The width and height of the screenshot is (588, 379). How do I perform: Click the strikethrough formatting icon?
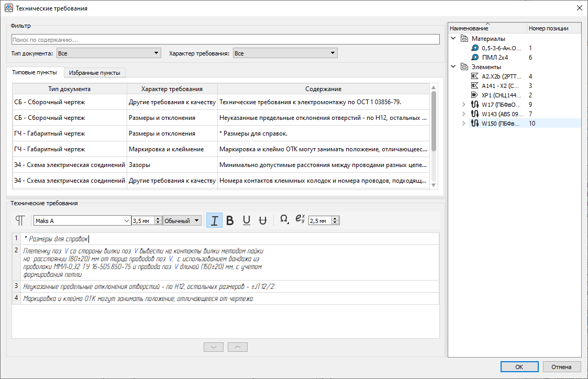263,220
